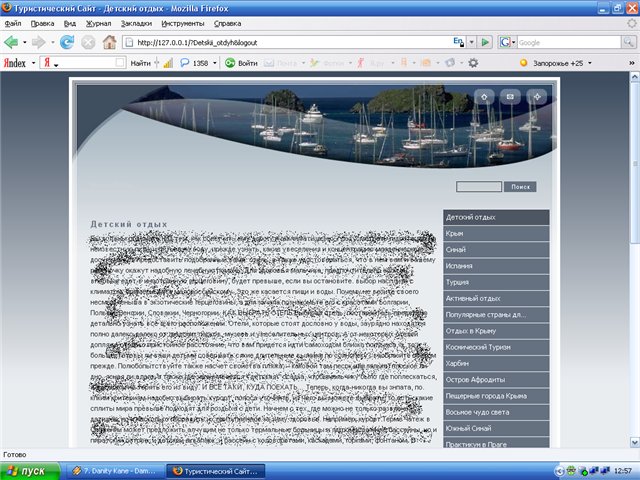Click the page scrollbar up arrow
Image resolution: width=640 pixels, height=480 pixels.
[635, 76]
